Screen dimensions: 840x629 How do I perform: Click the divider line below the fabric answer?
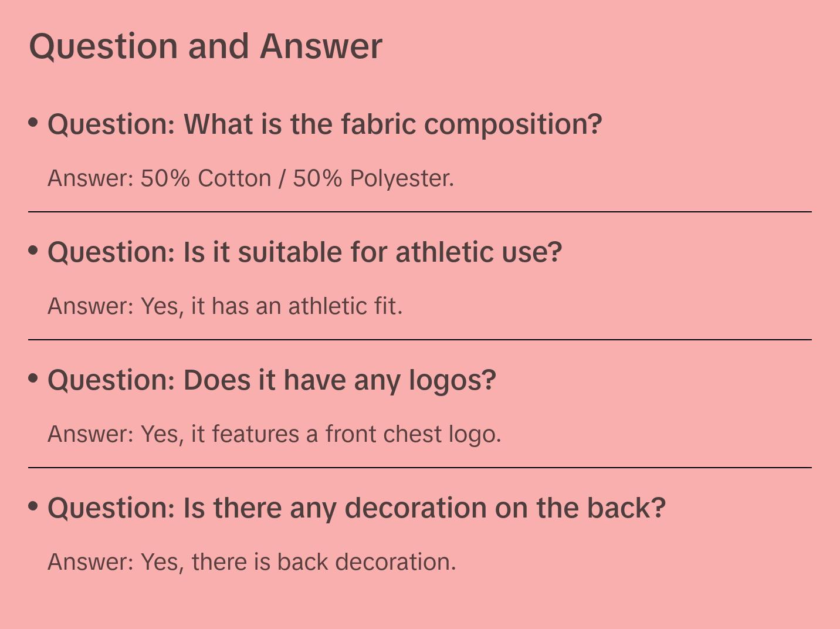coord(420,212)
